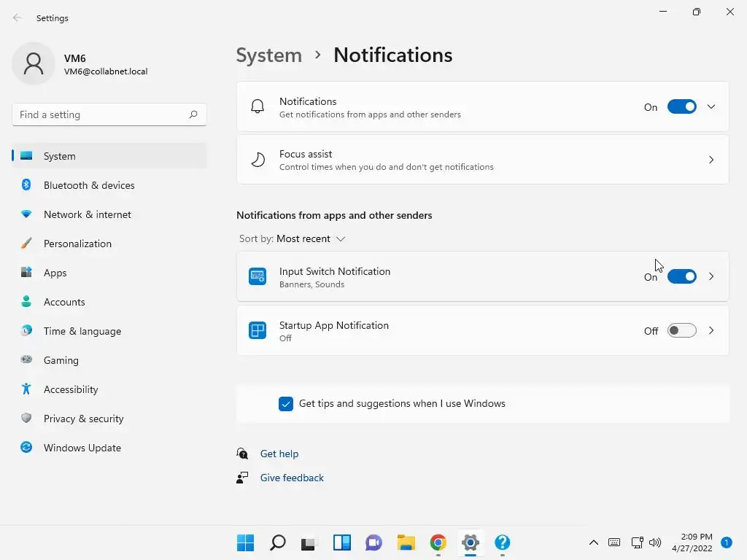Uncheck Get tips and suggestions checkbox
Image resolution: width=747 pixels, height=560 pixels.
[x=286, y=404]
